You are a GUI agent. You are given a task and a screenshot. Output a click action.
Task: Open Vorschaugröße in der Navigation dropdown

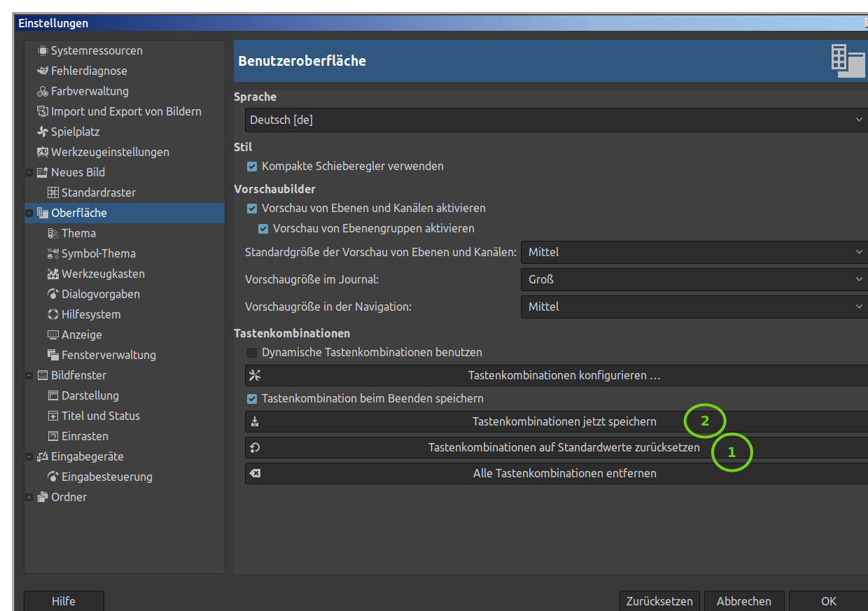pyautogui.click(x=694, y=307)
